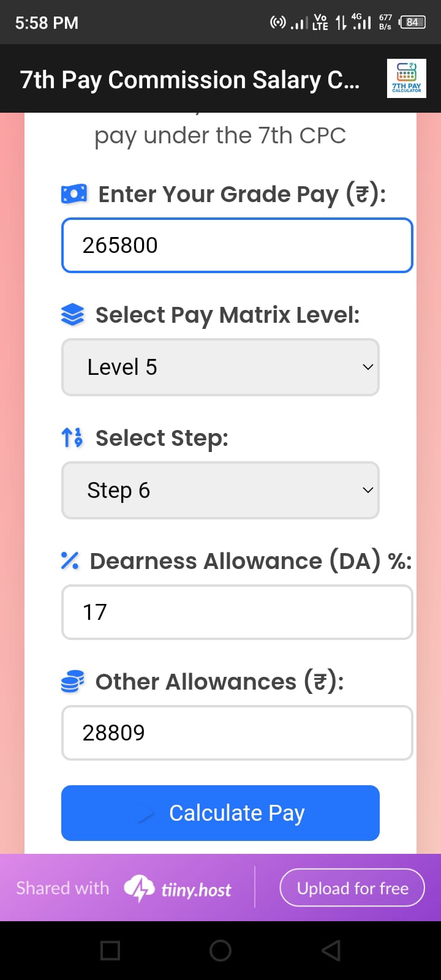Click the Other Allowances field showing 28809
The height and width of the screenshot is (980, 441).
point(237,733)
